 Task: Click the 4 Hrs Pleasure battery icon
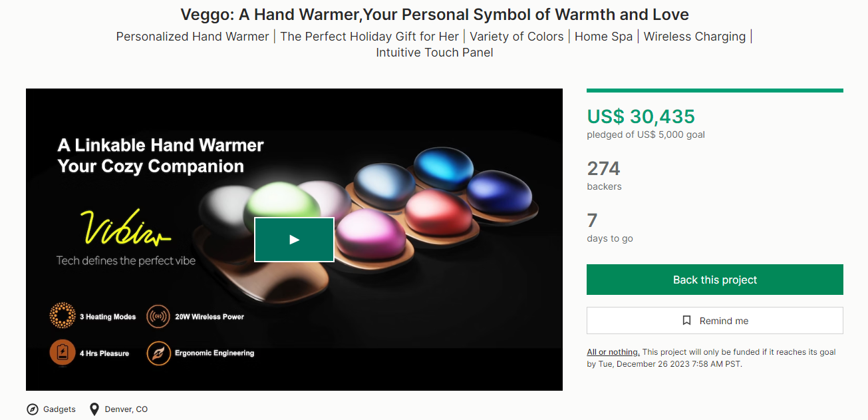coord(63,353)
